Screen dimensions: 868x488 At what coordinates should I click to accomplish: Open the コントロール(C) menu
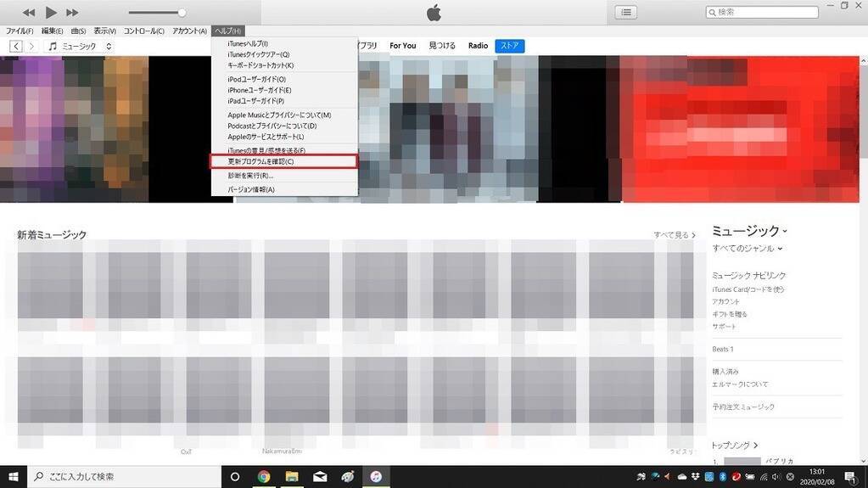click(143, 31)
